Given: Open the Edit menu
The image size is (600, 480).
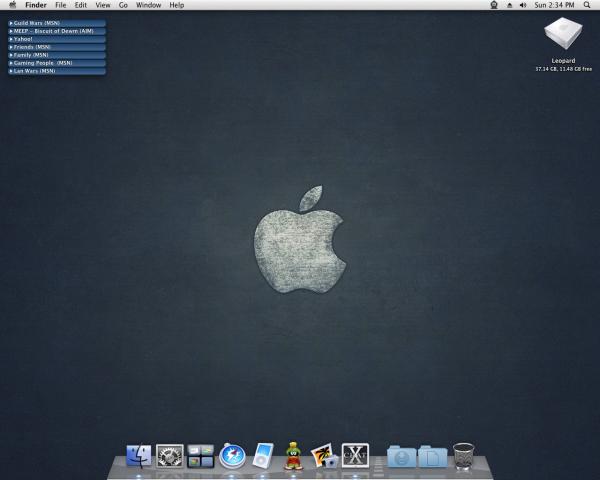Looking at the screenshot, I should point(80,5).
